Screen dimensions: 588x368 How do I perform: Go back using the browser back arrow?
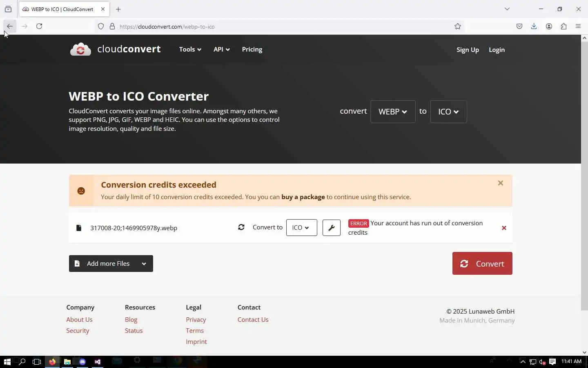pyautogui.click(x=9, y=26)
